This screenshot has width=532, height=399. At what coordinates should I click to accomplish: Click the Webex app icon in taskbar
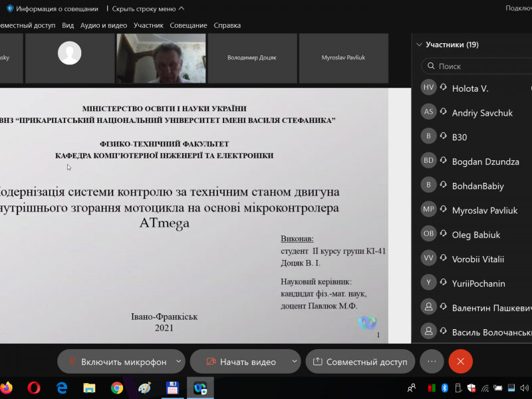[199, 387]
